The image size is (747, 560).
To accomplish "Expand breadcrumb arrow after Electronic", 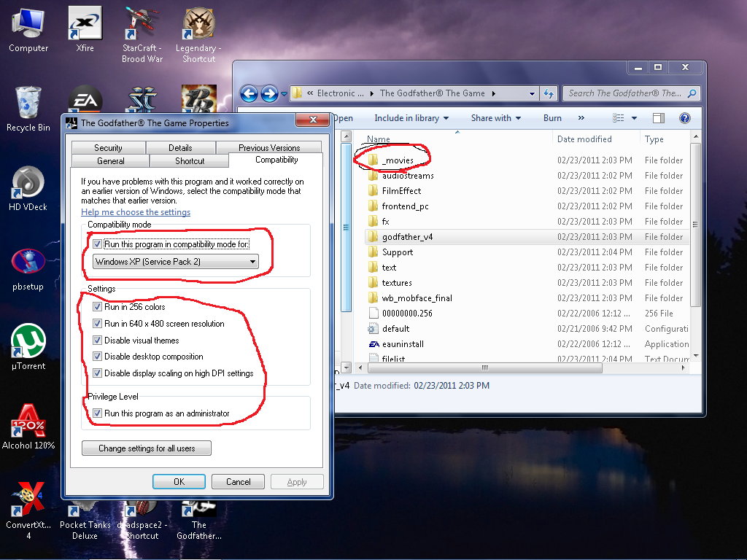I will tap(371, 94).
